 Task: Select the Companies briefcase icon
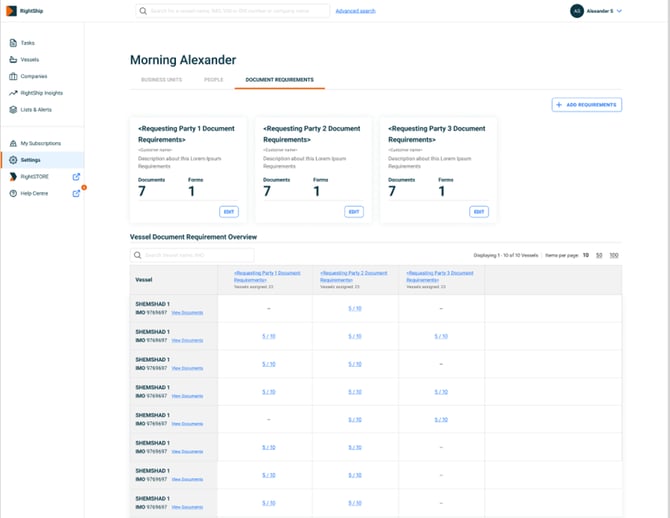[x=12, y=76]
